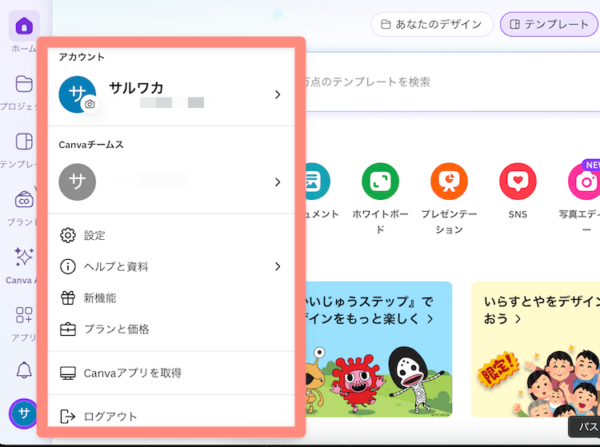600x447 pixels.
Task: Open the プロジェクト folder icon in sidebar
Action: pyautogui.click(x=24, y=84)
